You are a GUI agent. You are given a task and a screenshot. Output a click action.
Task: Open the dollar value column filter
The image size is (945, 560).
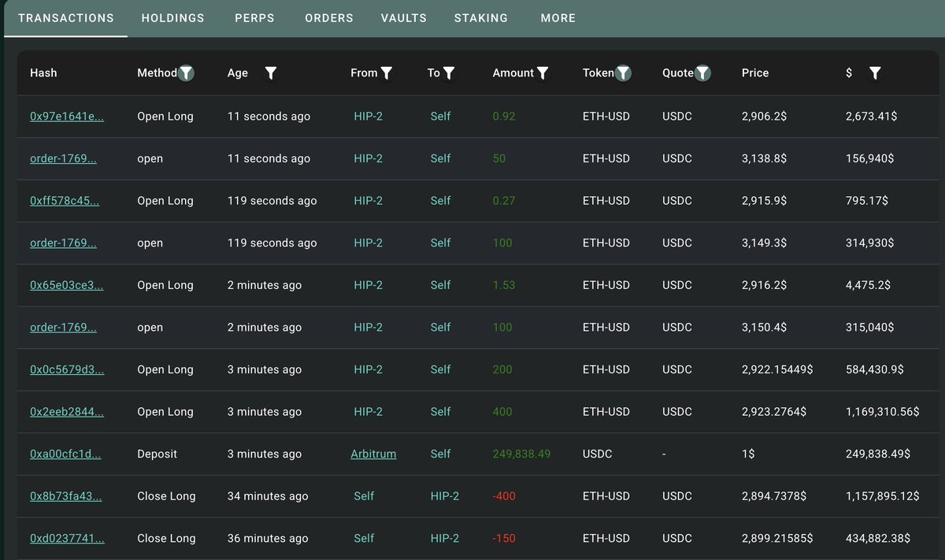point(875,72)
